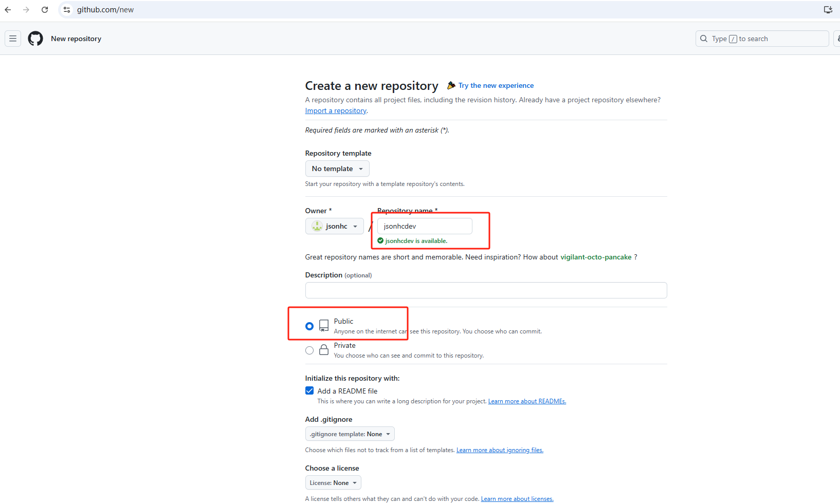The image size is (840, 504).
Task: Click the 'Choose a license' label
Action: (x=332, y=468)
